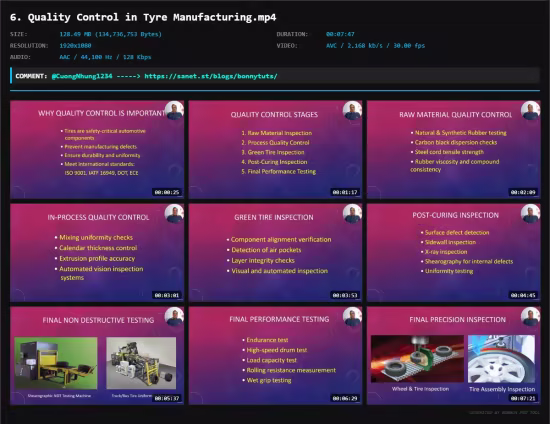Open the Why Quality Control Is Important thumbnail
This screenshot has width=550, height=424.
97,150
